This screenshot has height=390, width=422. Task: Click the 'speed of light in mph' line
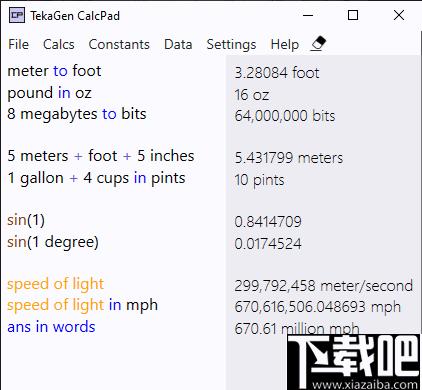pyautogui.click(x=82, y=305)
